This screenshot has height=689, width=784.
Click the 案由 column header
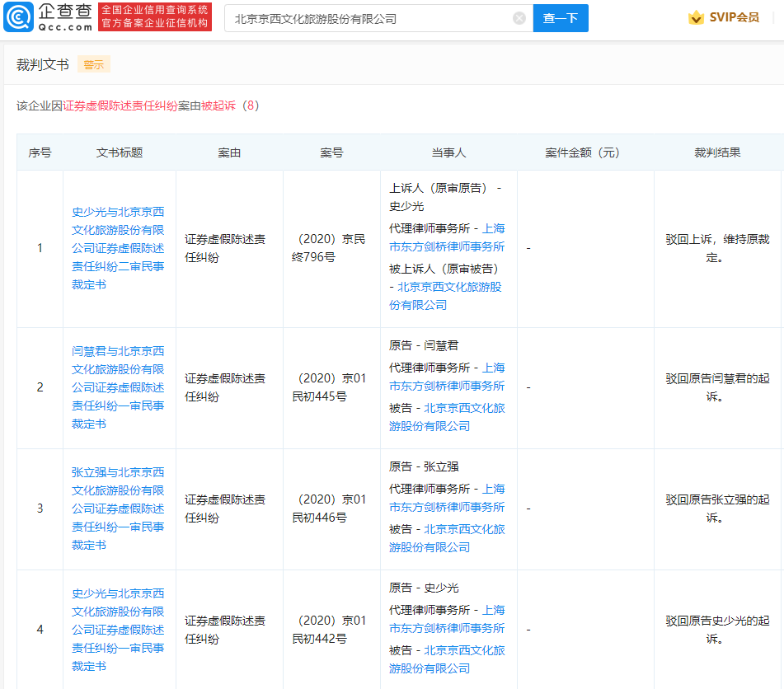point(229,152)
